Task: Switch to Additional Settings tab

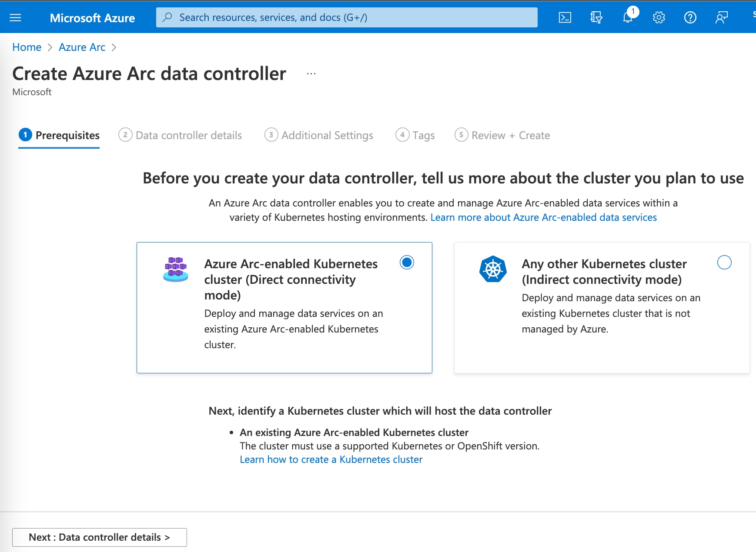Action: click(319, 135)
